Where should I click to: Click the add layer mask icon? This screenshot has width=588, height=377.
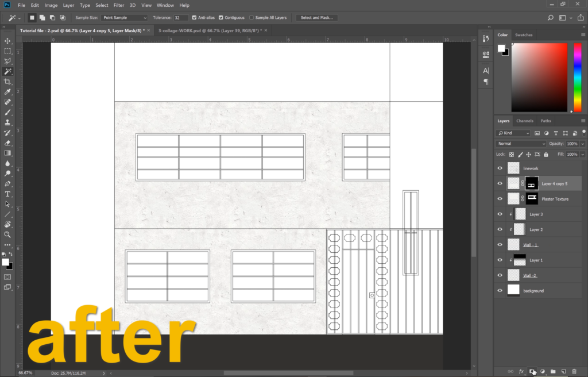532,371
